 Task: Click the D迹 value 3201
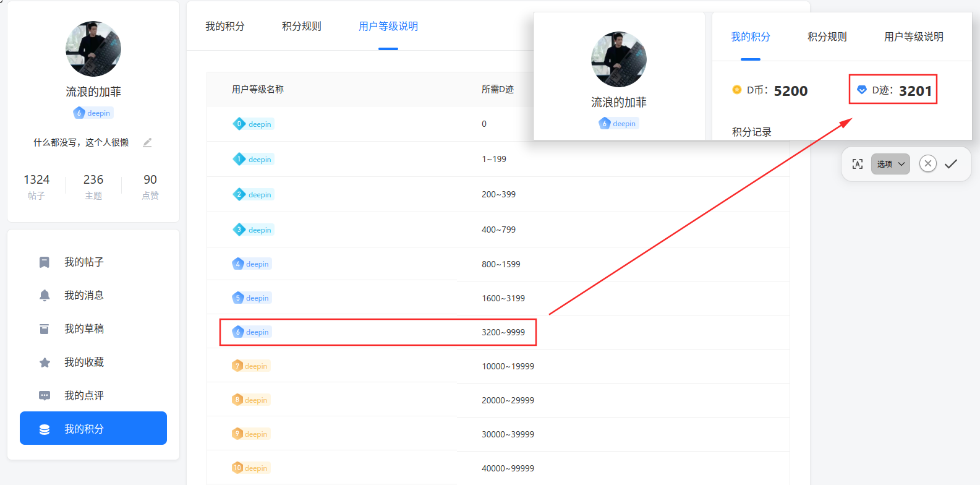[x=916, y=91]
